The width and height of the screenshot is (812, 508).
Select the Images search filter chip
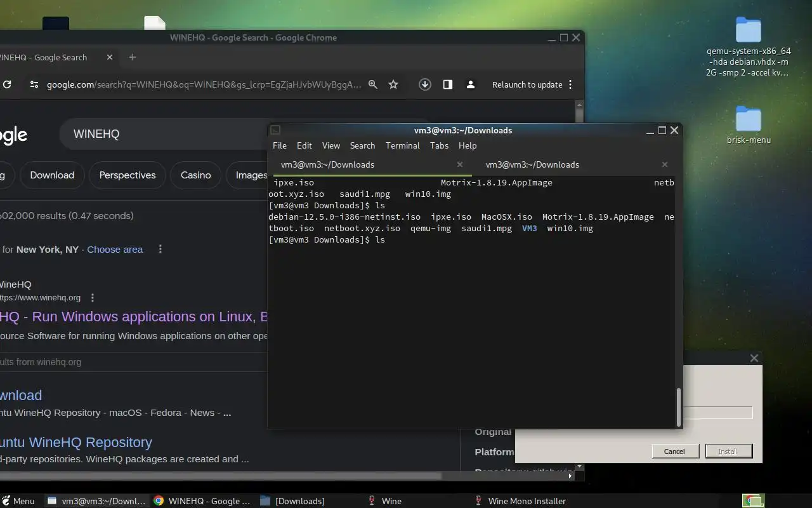tap(247, 175)
